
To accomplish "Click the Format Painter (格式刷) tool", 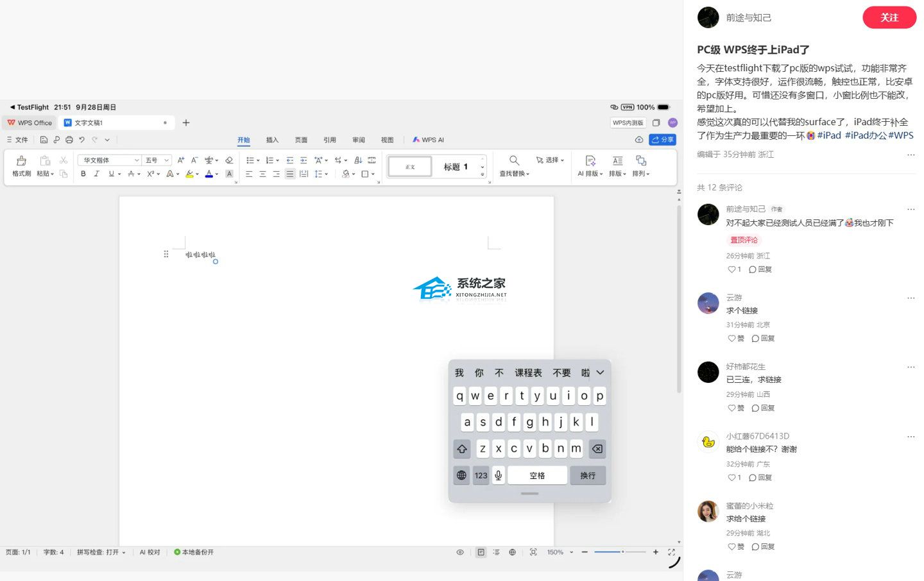I will click(x=21, y=166).
